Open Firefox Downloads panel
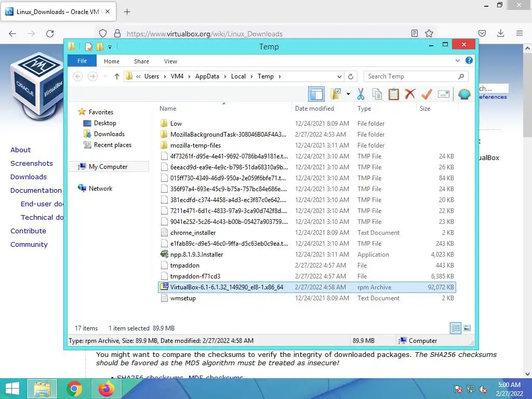 [x=500, y=33]
